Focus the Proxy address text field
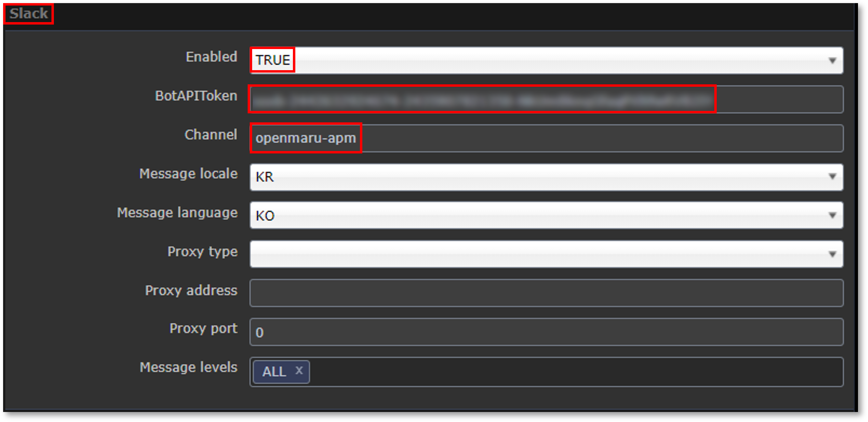Screen dimensions: 868x422 pos(546,293)
